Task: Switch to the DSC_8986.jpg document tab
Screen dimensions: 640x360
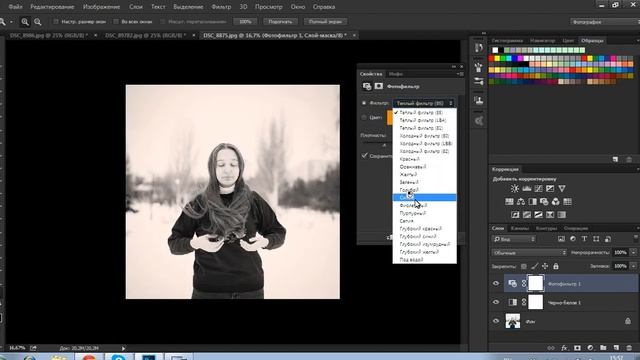Action: tap(49, 36)
